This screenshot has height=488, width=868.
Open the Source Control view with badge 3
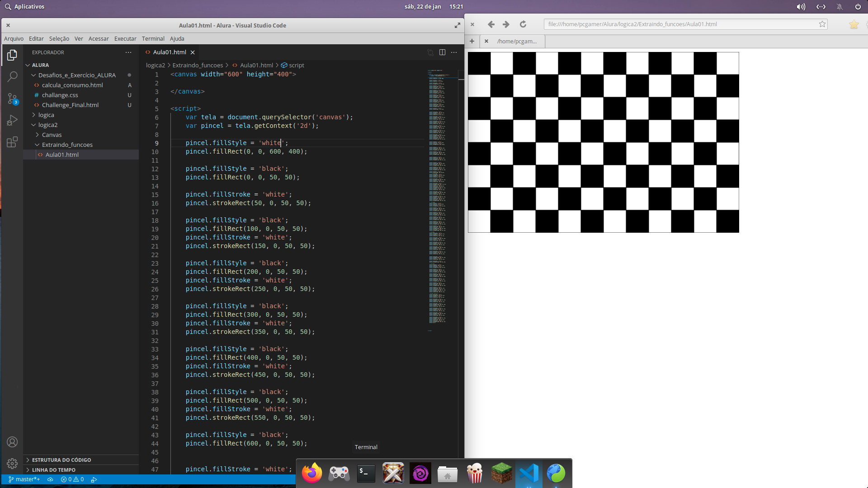12,99
